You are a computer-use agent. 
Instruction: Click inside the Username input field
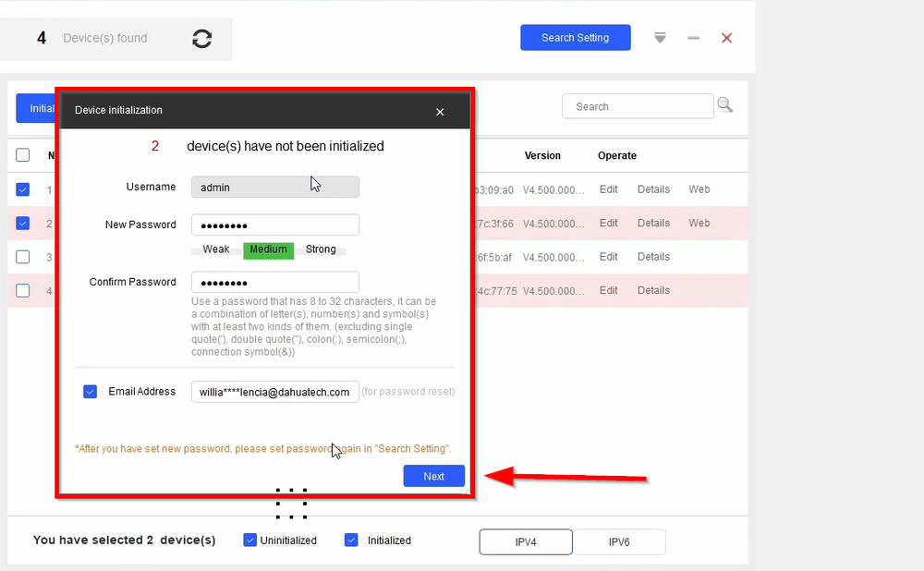pyautogui.click(x=274, y=186)
